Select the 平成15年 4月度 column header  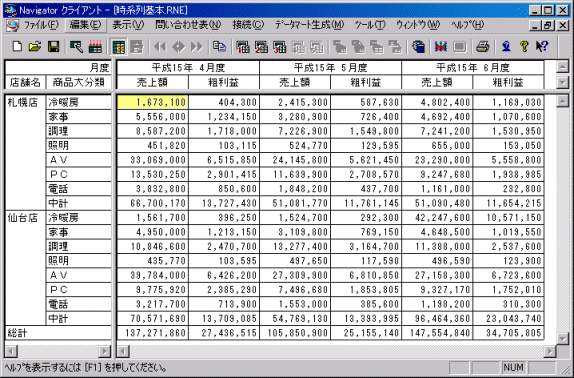coord(188,68)
